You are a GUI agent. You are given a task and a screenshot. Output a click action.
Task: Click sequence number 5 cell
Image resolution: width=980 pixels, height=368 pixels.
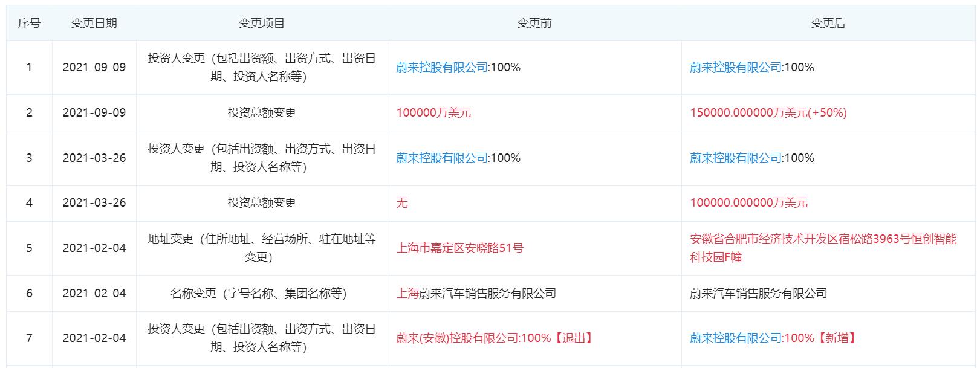(x=29, y=248)
